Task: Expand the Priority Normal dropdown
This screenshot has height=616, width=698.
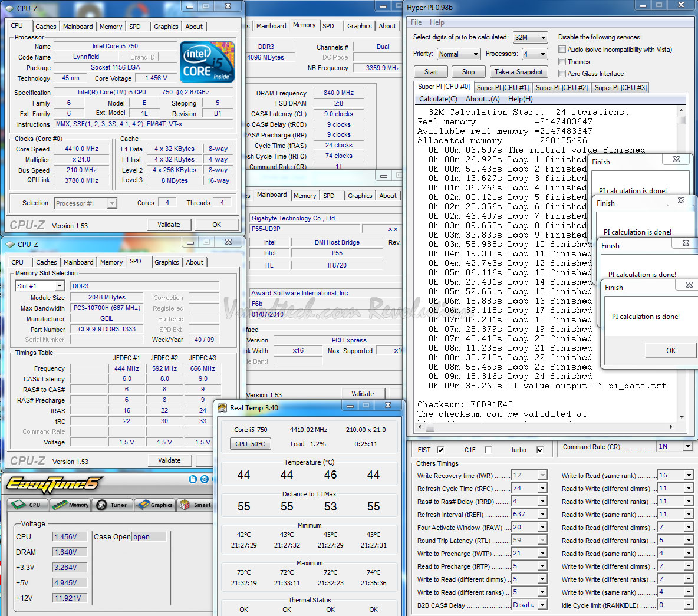Action: pos(459,54)
